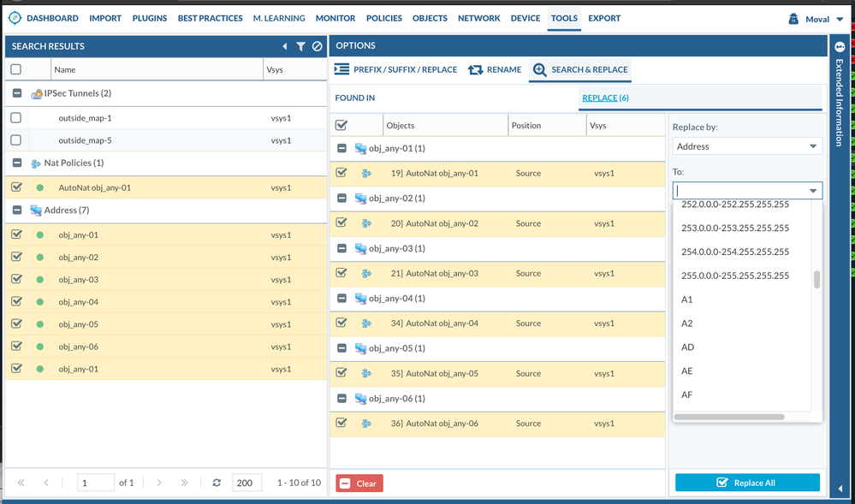Switch to Prefix / Suffix / Replace tab
Screen dimensions: 855x504
pyautogui.click(x=396, y=69)
